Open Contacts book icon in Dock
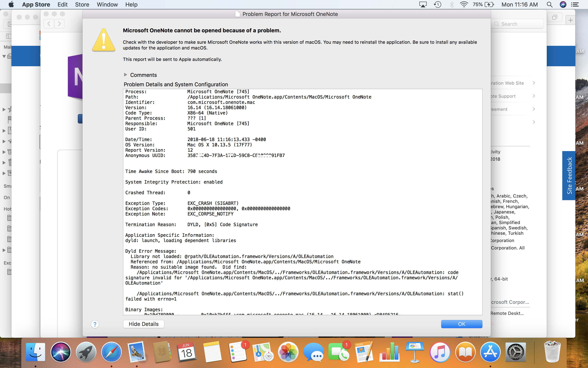The height and width of the screenshot is (368, 588). click(162, 352)
